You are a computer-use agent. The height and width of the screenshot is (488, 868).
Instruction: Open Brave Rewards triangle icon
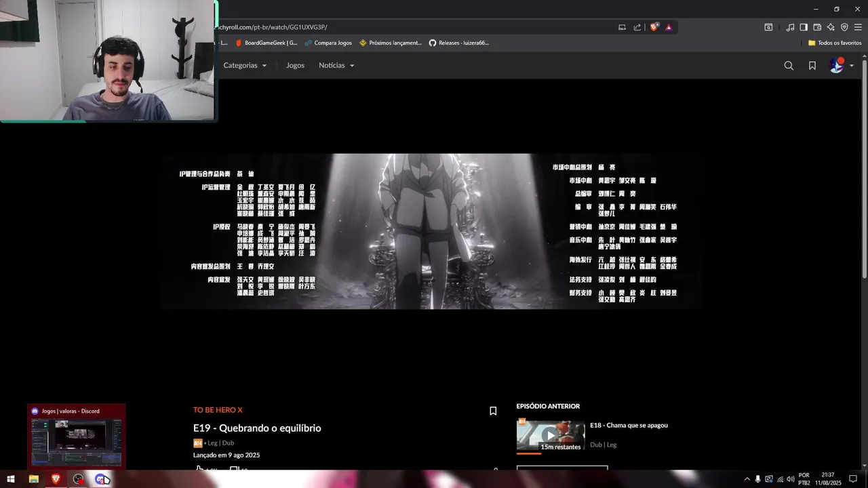[669, 27]
